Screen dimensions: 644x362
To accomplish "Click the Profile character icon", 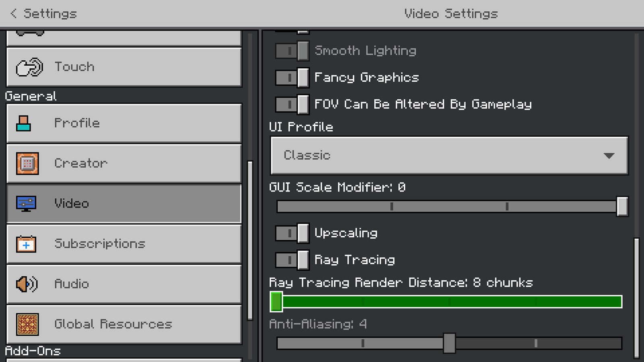I will click(x=23, y=123).
